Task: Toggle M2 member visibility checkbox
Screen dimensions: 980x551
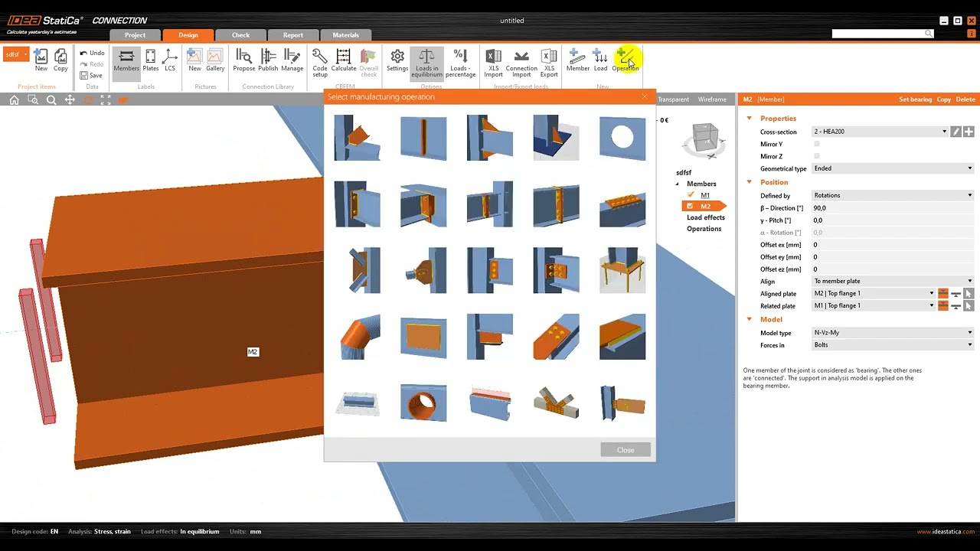Action: (691, 206)
